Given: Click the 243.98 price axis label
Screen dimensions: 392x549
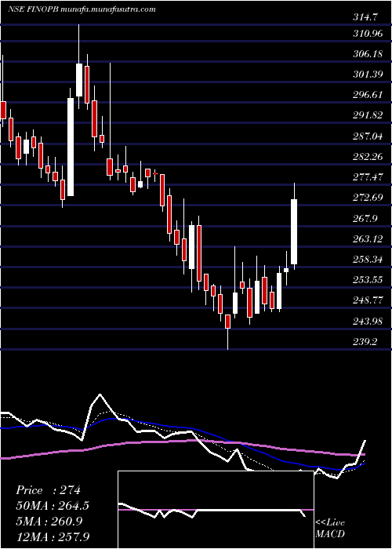Looking at the screenshot, I should pyautogui.click(x=369, y=321).
